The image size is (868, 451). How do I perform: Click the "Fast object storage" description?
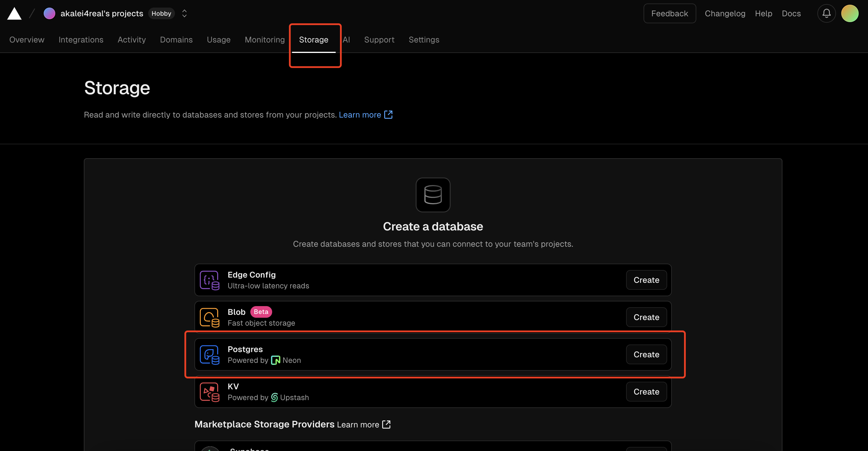click(x=261, y=323)
